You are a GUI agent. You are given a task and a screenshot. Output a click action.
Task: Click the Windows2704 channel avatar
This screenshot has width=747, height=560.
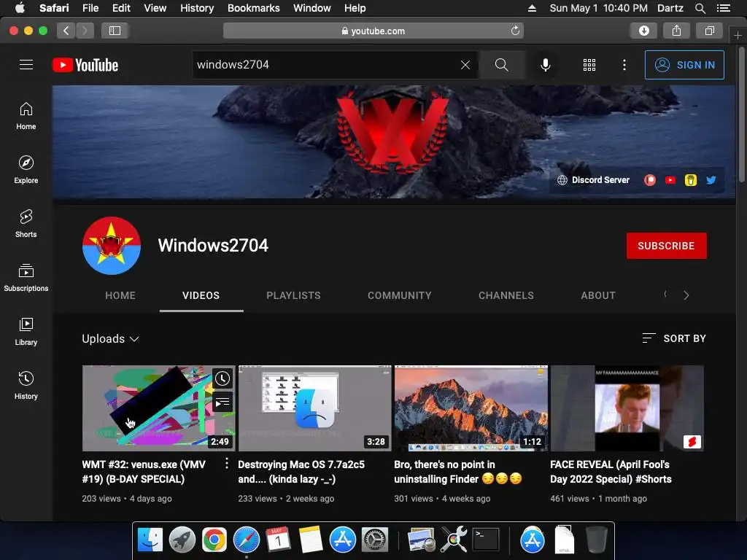point(112,246)
